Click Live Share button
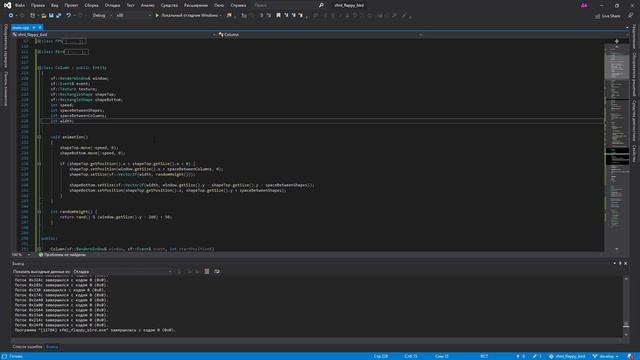The image size is (640, 360). coord(607,16)
